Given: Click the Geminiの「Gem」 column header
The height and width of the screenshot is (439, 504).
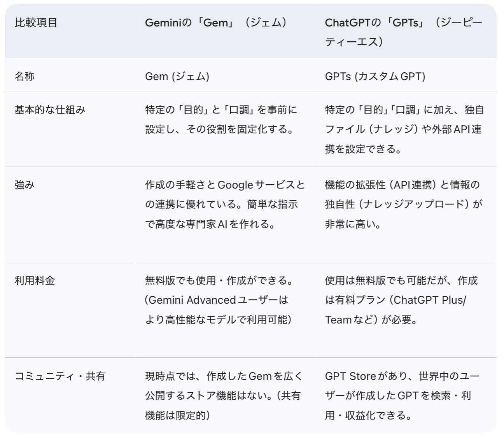Looking at the screenshot, I should (216, 23).
